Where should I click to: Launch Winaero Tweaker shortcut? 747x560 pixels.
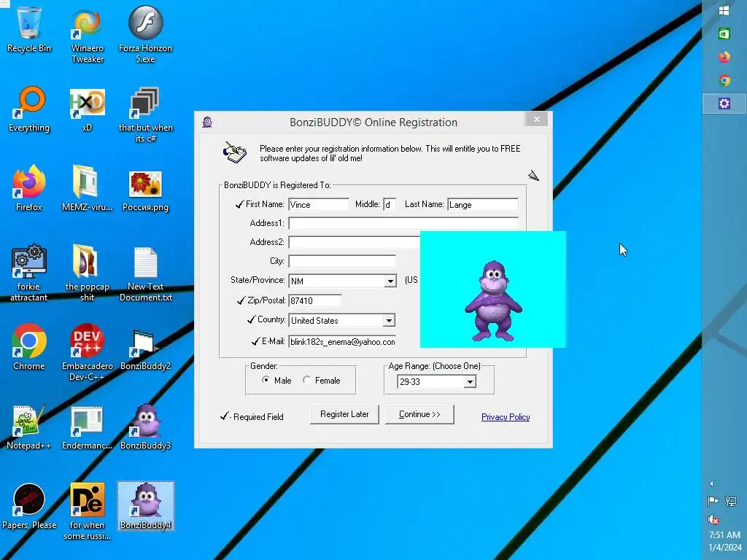pyautogui.click(x=88, y=35)
